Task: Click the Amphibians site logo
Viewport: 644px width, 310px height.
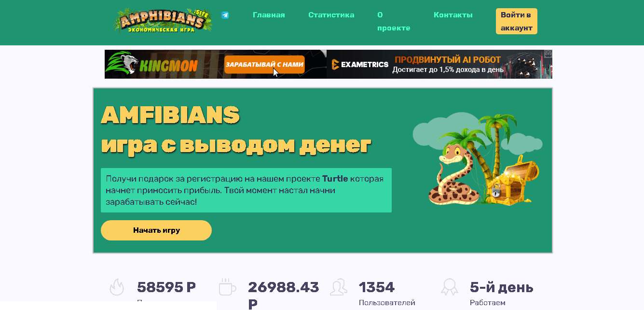Action: pyautogui.click(x=164, y=21)
